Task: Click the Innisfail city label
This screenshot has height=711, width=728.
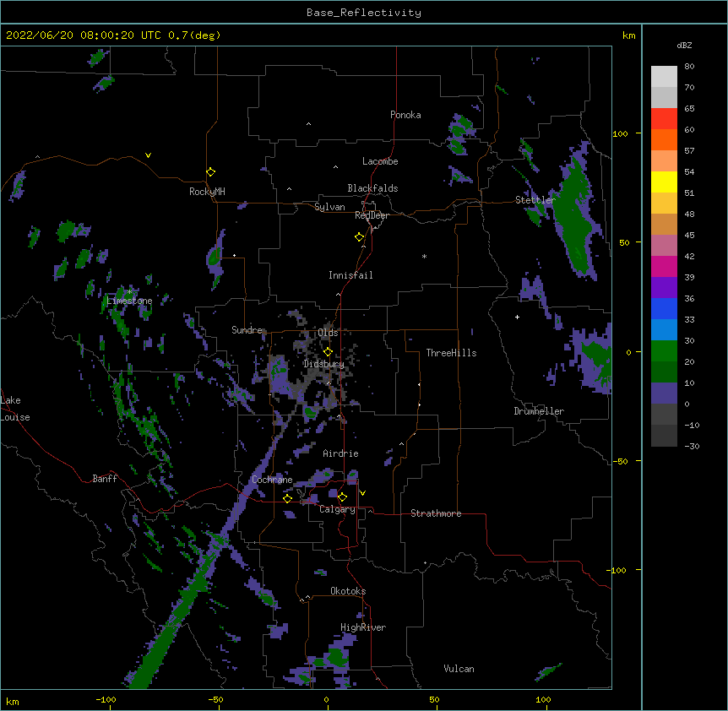Action: click(350, 275)
